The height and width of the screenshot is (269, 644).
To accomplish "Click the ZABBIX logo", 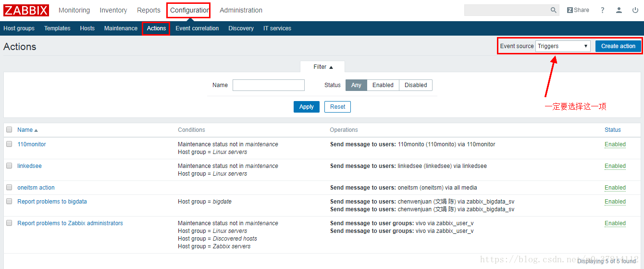I will pyautogui.click(x=26, y=10).
